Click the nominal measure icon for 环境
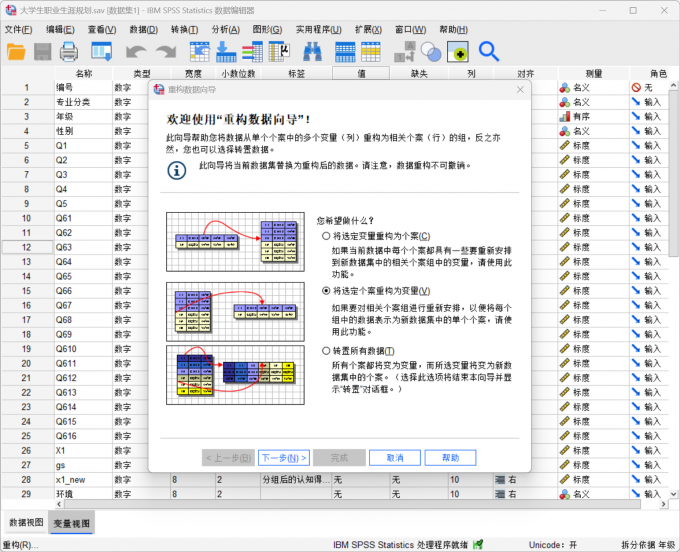Viewport: 680px width, 552px height. click(565, 494)
